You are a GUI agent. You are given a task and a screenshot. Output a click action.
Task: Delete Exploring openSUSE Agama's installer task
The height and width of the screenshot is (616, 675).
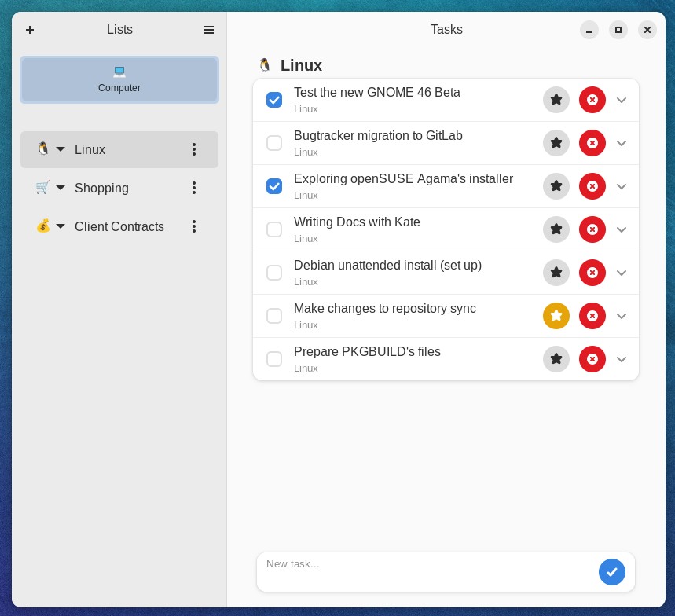(592, 186)
